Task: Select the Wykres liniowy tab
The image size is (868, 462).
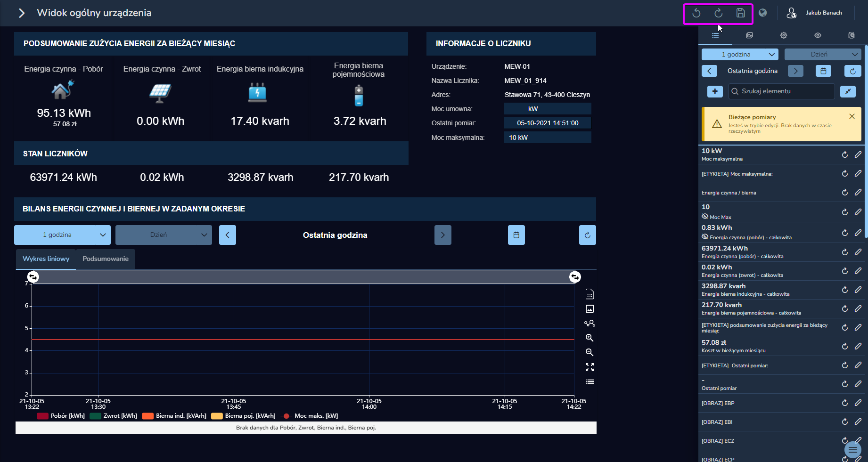Action: [46, 259]
